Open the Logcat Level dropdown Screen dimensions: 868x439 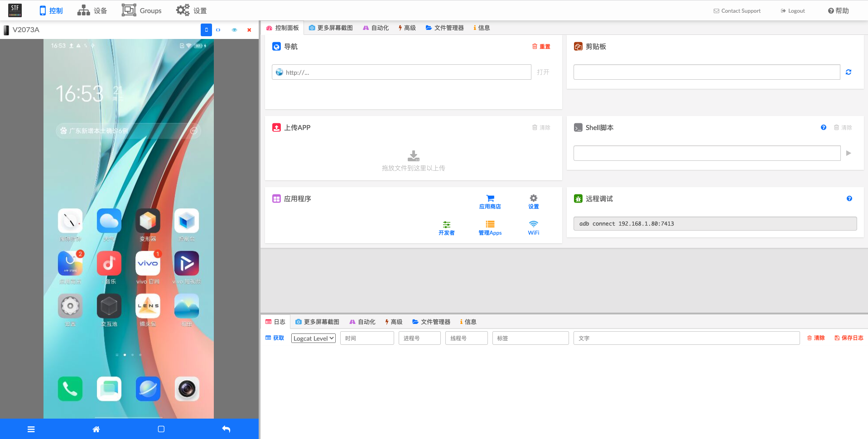click(313, 338)
